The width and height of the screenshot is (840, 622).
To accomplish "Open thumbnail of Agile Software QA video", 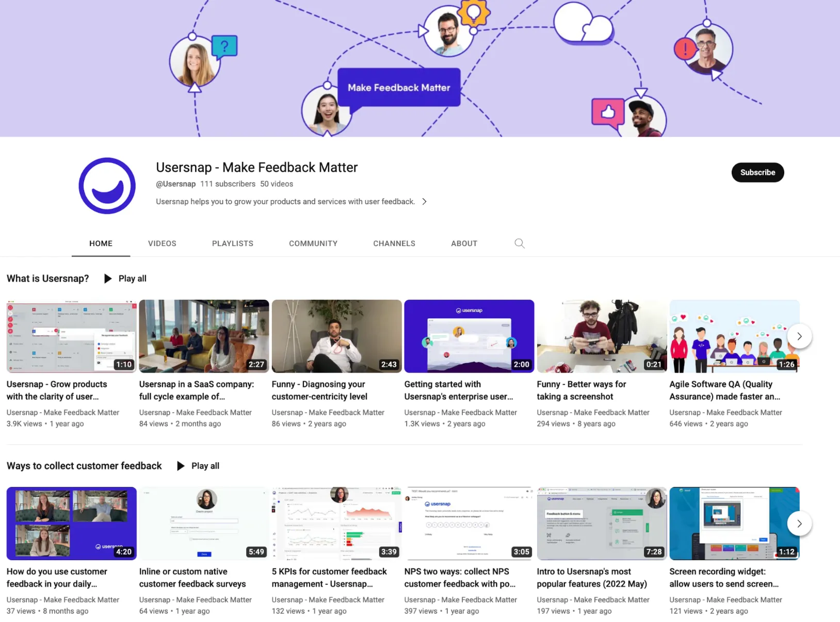I will tap(734, 336).
